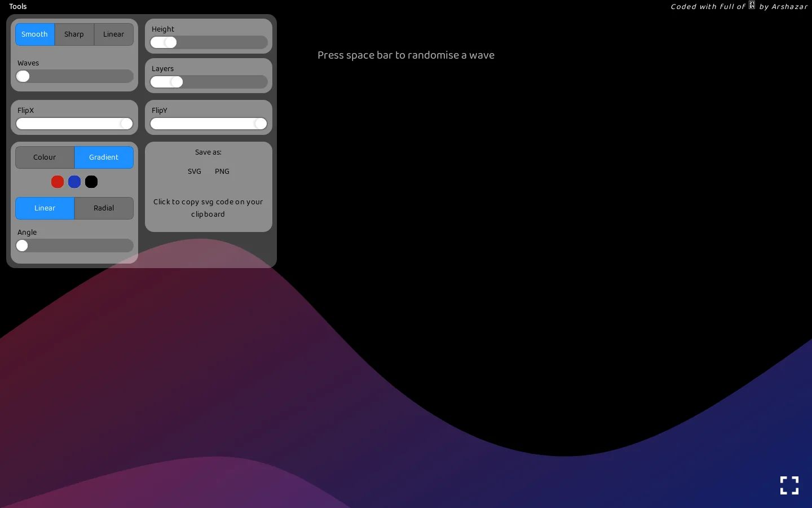Open the blue gradient colour swatch

tap(74, 182)
